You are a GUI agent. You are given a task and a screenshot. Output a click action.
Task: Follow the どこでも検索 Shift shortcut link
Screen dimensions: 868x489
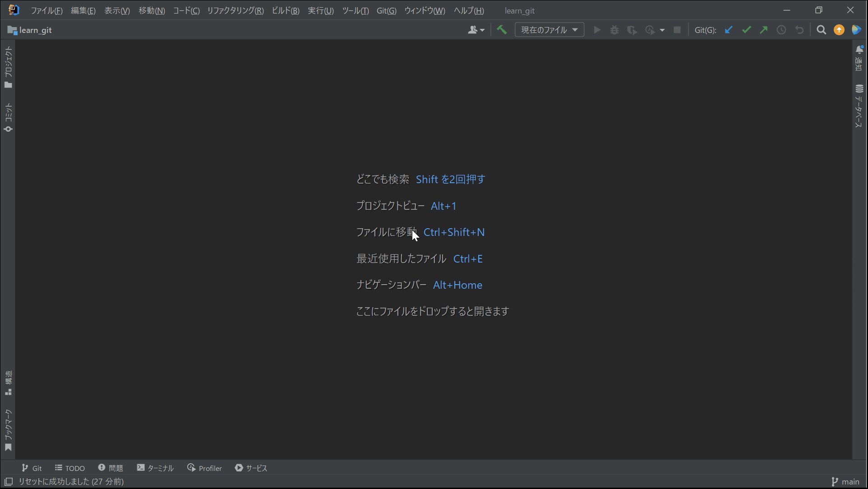pos(450,179)
